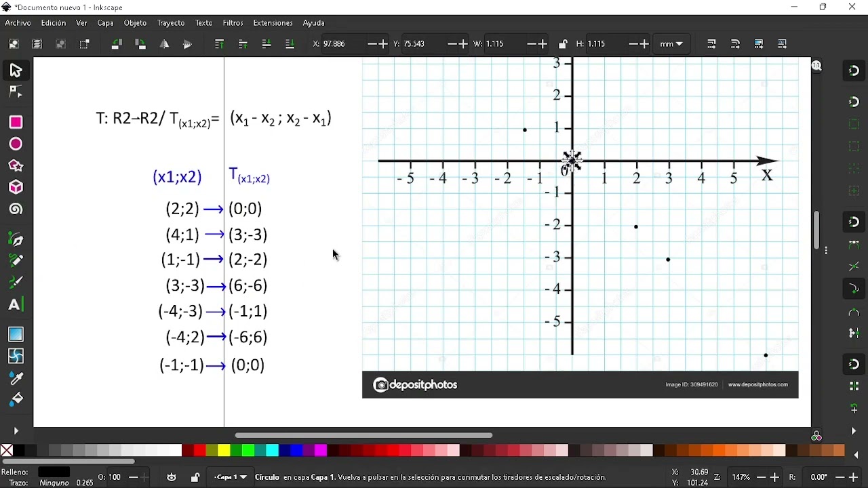Open the mm units dropdown
The width and height of the screenshot is (868, 488).
pos(671,44)
